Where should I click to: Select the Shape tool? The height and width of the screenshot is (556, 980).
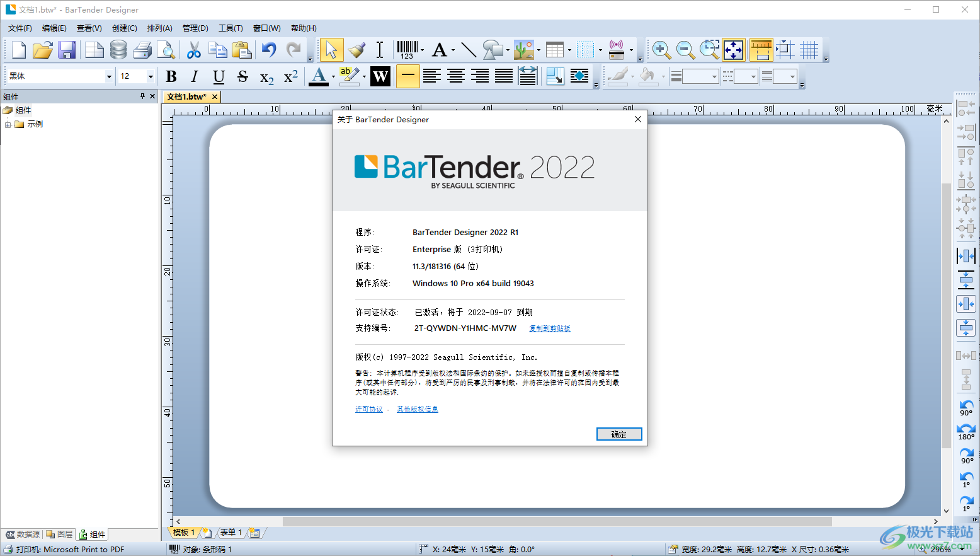click(x=493, y=50)
